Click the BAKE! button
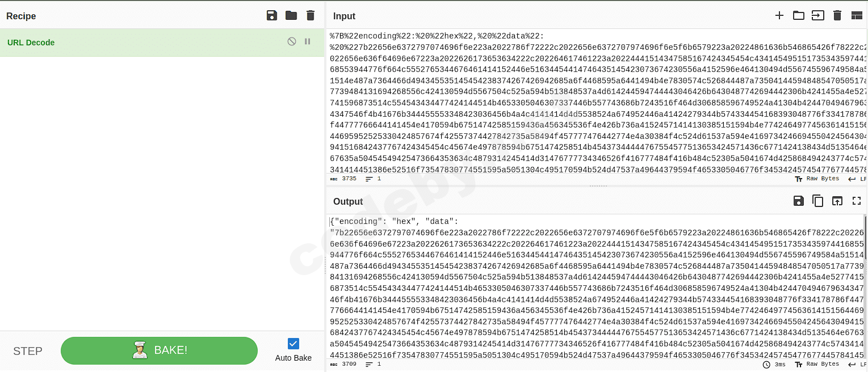868x372 pixels. click(x=159, y=350)
